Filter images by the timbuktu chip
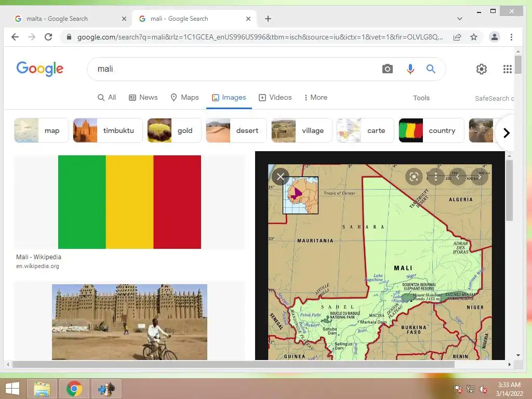 point(108,130)
